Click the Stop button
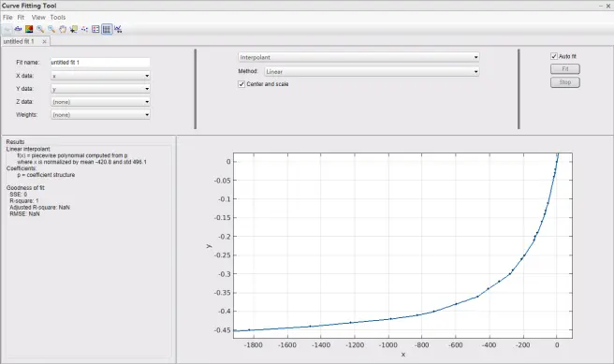614x364 pixels. (x=565, y=82)
